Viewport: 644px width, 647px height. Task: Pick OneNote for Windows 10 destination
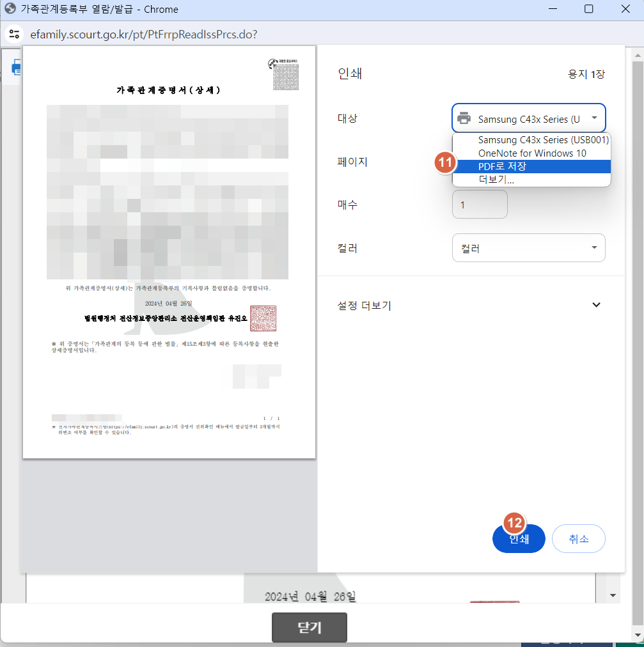pos(531,153)
